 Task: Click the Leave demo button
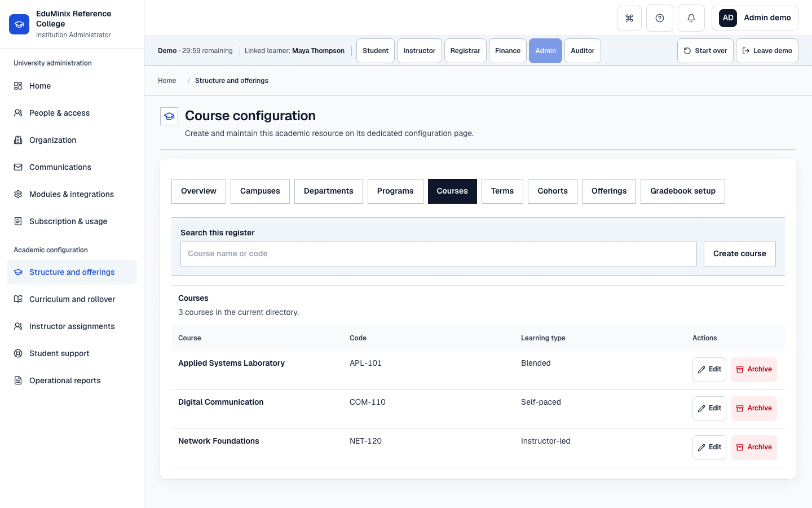point(767,51)
